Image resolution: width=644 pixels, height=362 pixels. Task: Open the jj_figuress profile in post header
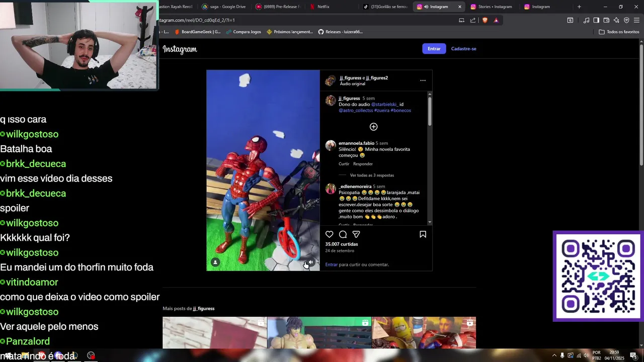350,78
